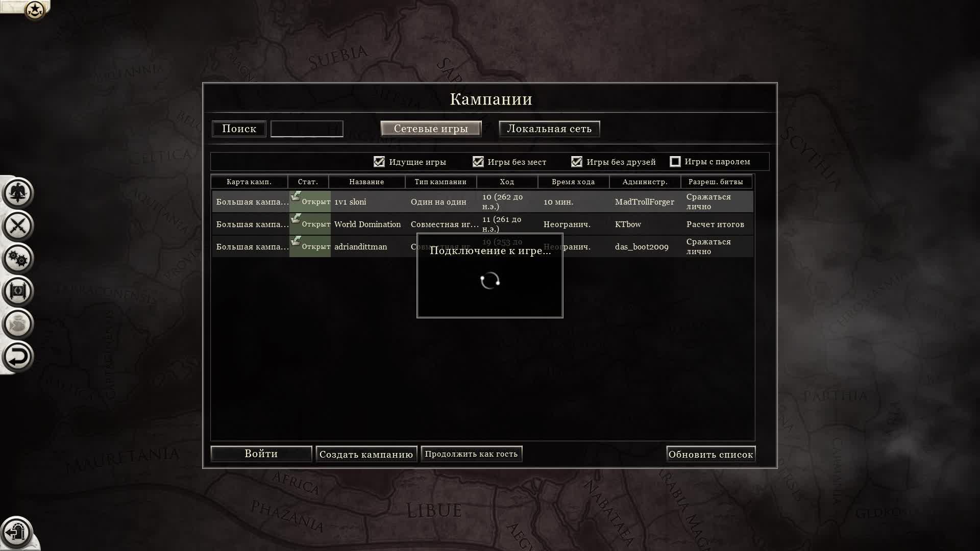Click status icon of World Domination row
This screenshot has height=551, width=980.
pos(296,218)
